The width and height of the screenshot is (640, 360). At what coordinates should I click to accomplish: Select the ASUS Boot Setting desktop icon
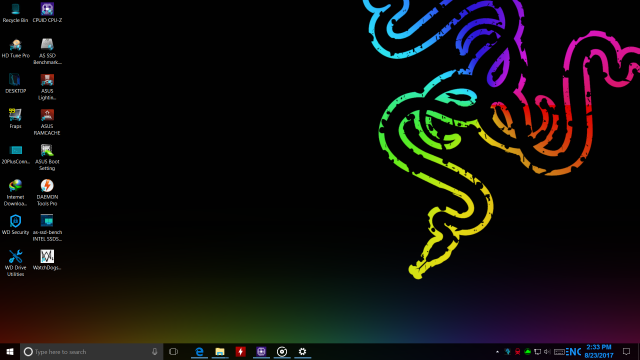point(47,158)
